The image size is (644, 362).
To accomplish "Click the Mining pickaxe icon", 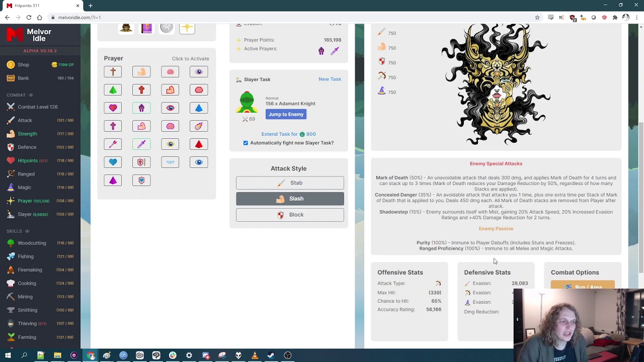I will [x=11, y=297].
